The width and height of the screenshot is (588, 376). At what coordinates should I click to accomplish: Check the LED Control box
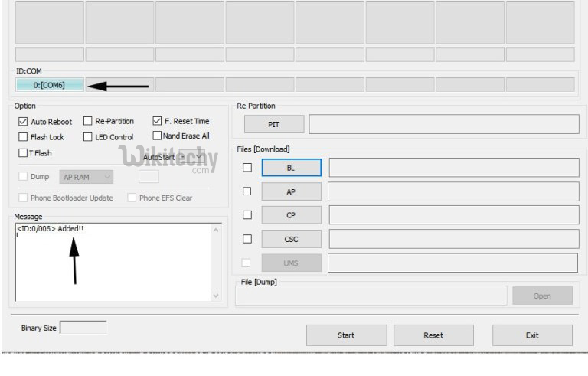tap(88, 137)
